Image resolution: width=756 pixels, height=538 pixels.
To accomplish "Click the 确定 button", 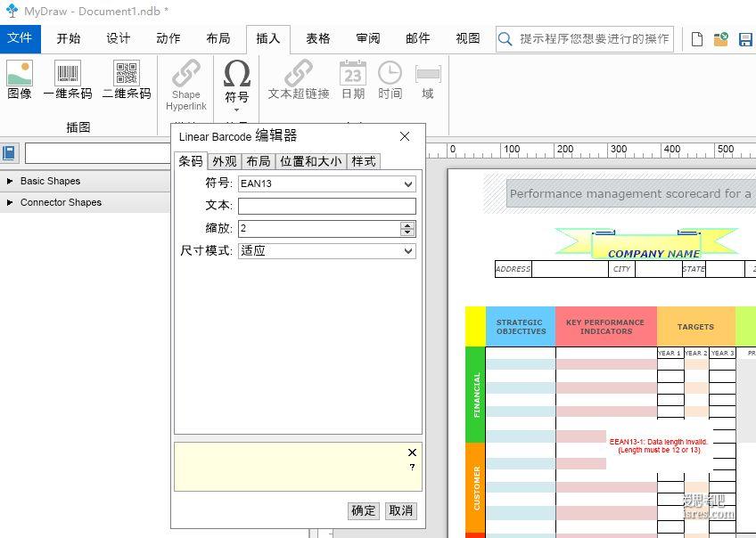I will click(x=364, y=510).
